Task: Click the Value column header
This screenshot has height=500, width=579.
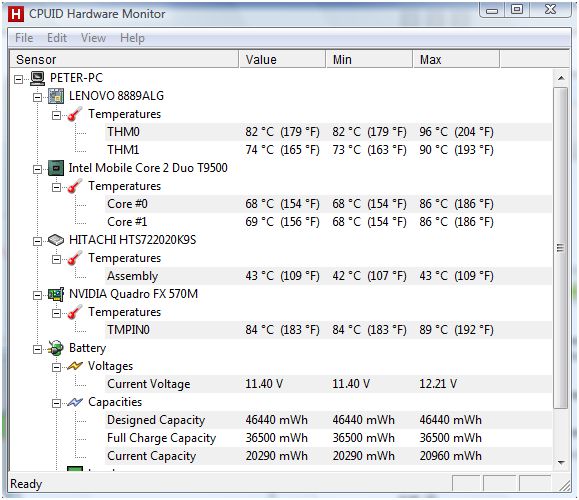Action: [x=282, y=59]
